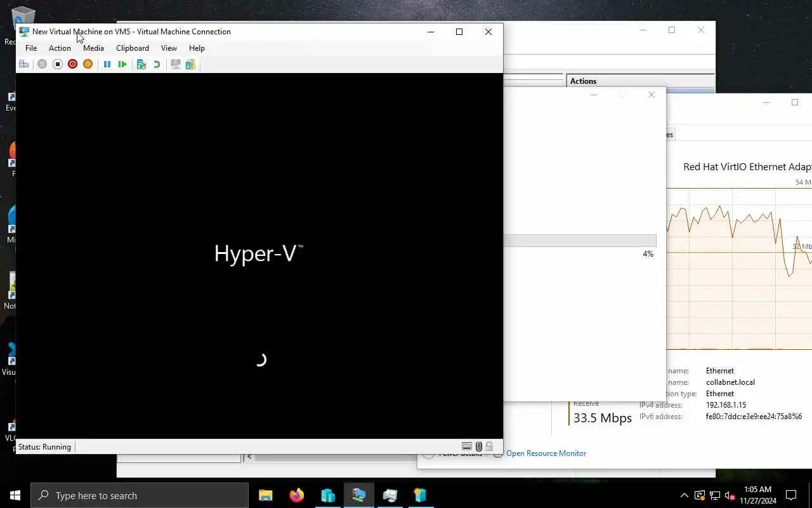Show hidden system tray icons
The width and height of the screenshot is (812, 508).
(684, 495)
